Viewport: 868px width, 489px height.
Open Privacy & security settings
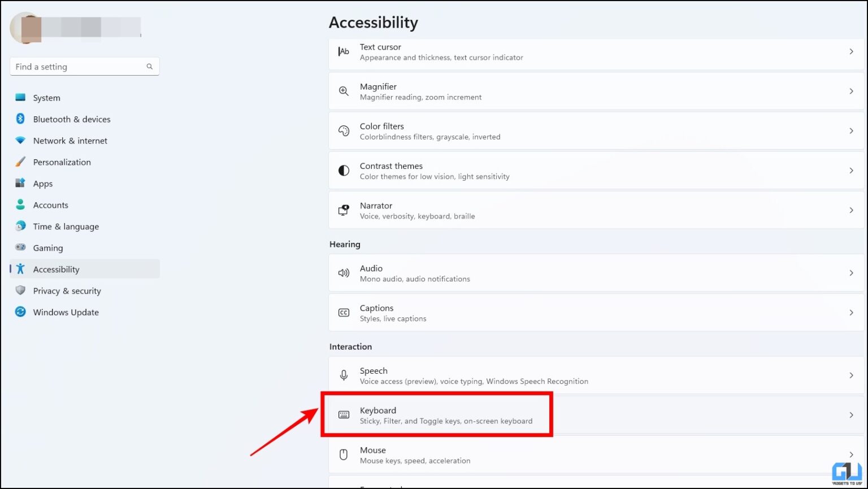(x=67, y=291)
